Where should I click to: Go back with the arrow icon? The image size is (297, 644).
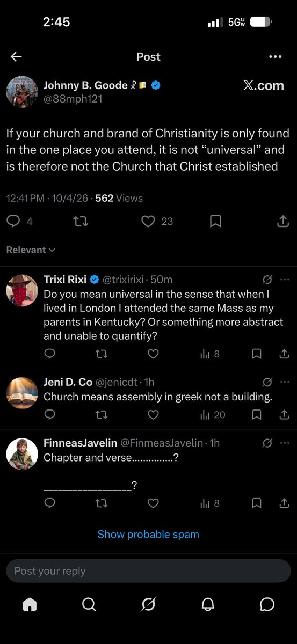[16, 57]
